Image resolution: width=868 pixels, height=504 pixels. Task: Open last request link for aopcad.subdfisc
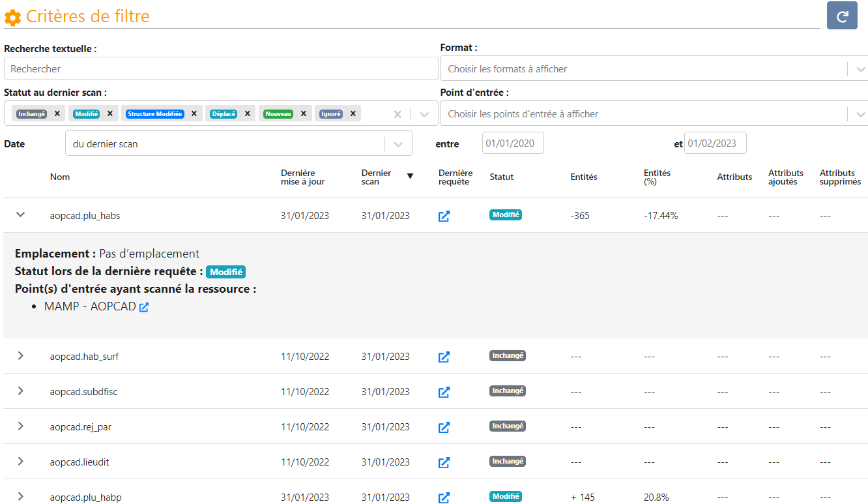tap(444, 392)
